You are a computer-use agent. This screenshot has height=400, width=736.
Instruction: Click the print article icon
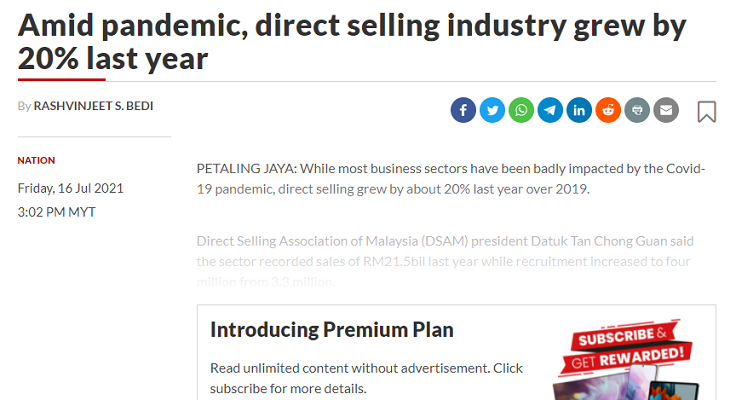point(637,110)
